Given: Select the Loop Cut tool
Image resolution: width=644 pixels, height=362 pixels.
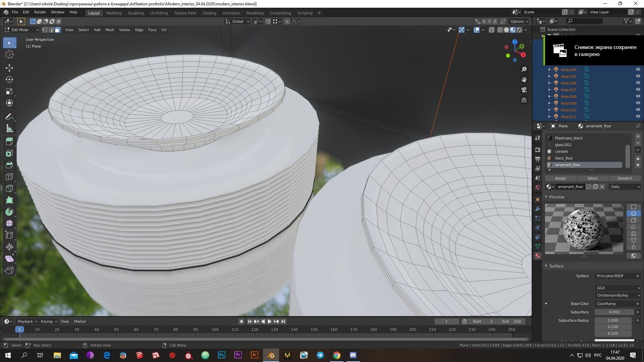Looking at the screenshot, I should [9, 177].
